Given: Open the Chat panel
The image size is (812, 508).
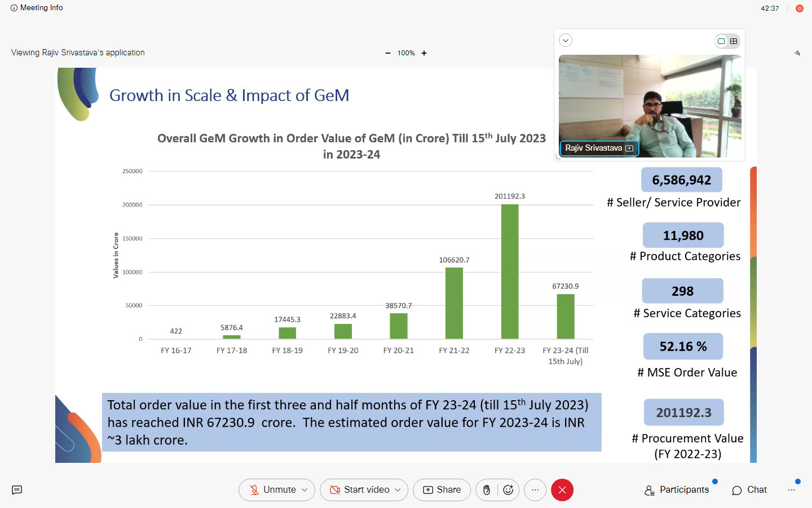Looking at the screenshot, I should [x=749, y=490].
